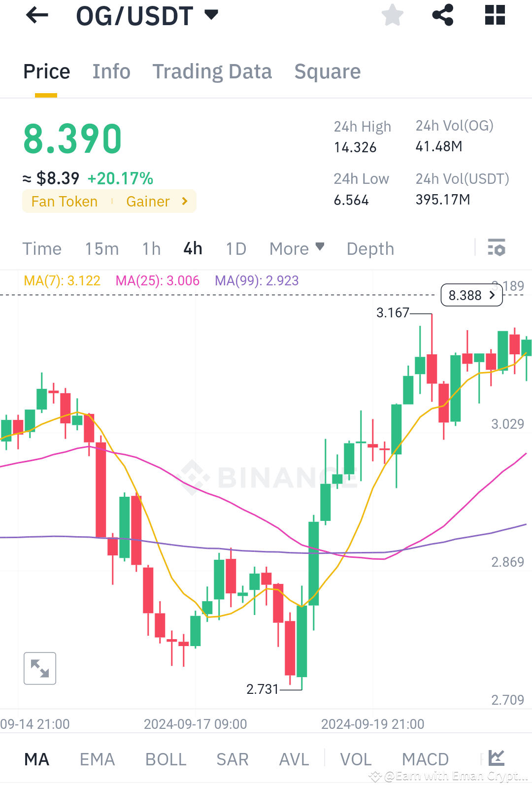Click the back arrow to exit the chart
The height and width of the screenshot is (787, 532).
(37, 15)
